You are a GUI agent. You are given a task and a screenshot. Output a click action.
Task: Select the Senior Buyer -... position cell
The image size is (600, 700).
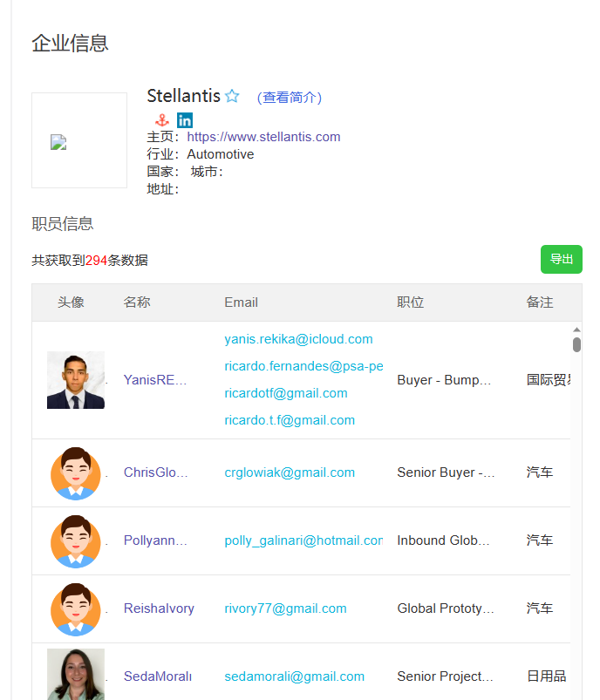446,472
